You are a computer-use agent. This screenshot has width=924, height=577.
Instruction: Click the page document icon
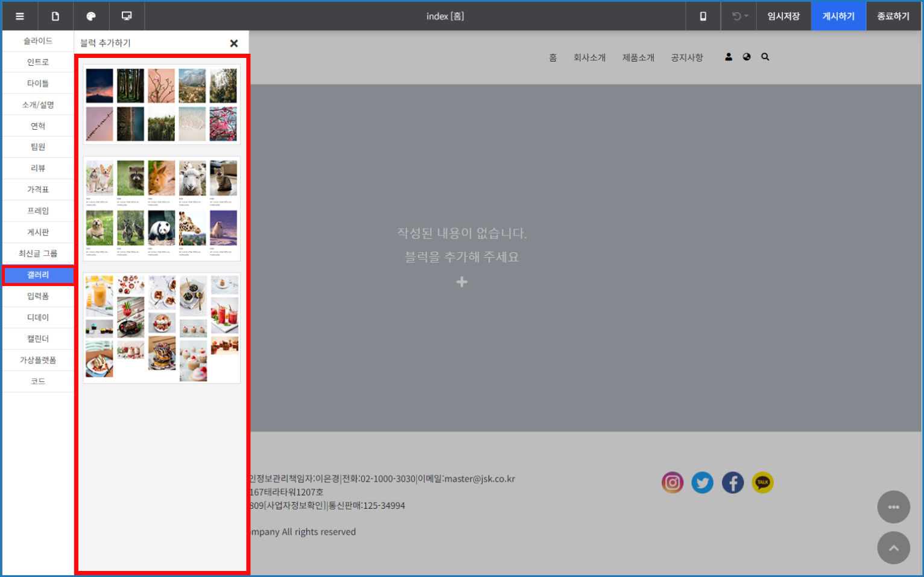coord(55,16)
